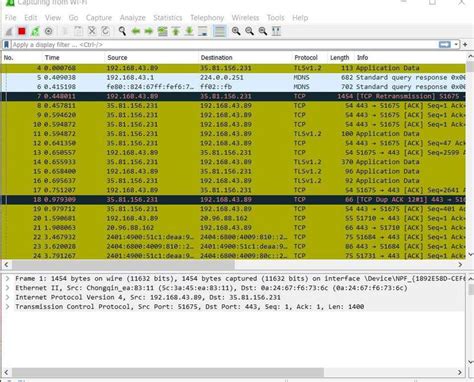Screen dimensions: 474x382
Task: Open the Capture menu
Action: [x=99, y=18]
